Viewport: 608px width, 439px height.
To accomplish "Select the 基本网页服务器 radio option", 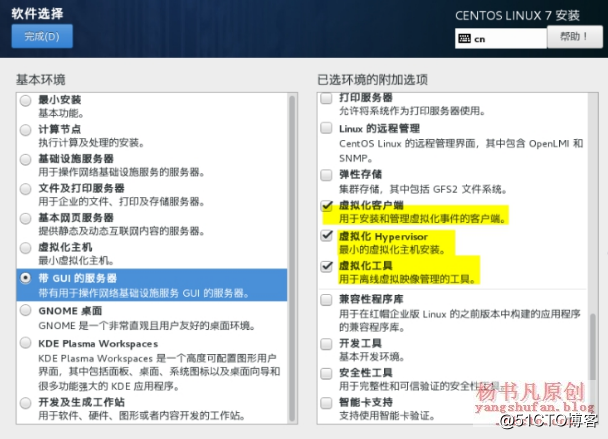I will pyautogui.click(x=26, y=218).
